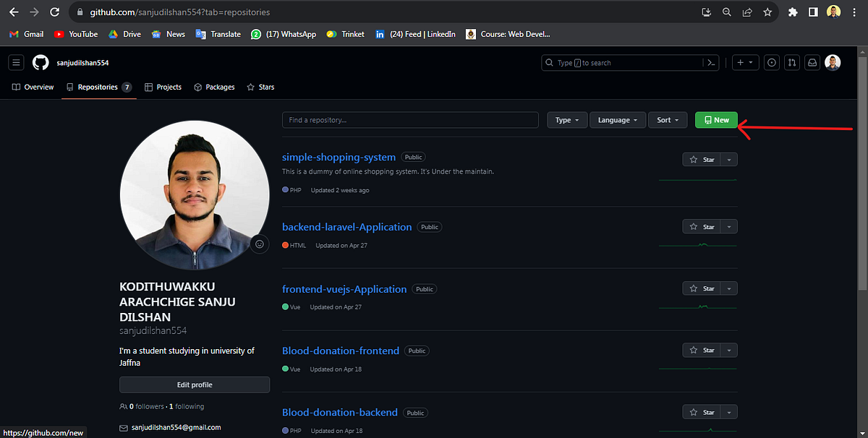The height and width of the screenshot is (438, 868).
Task: Open the Pull requests icon
Action: coord(791,62)
